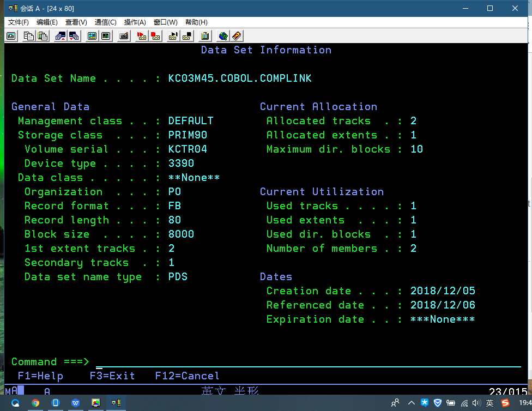Image resolution: width=532 pixels, height=411 pixels.
Task: Open the photo viewer taskbar icon
Action: (96, 403)
